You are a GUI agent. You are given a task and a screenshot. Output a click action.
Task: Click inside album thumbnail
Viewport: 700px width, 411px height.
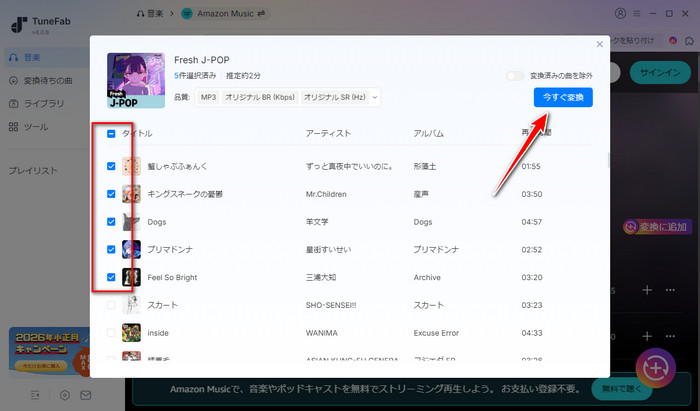point(131,333)
